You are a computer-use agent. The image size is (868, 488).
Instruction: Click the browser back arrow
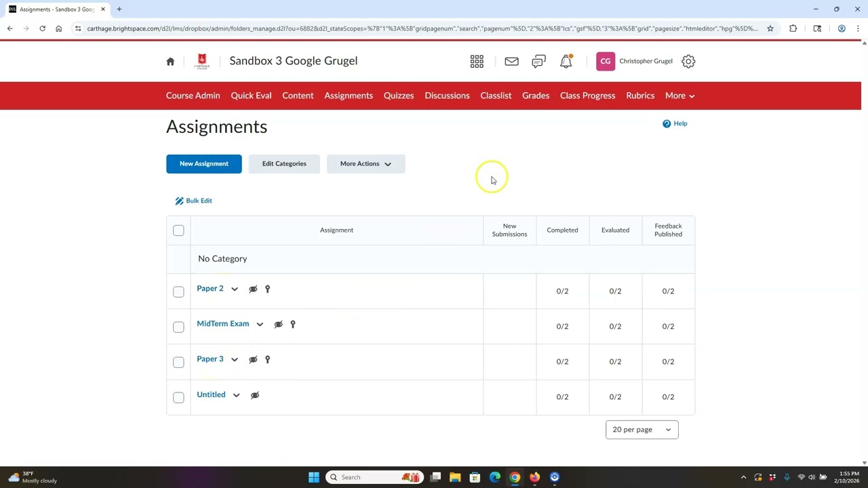pyautogui.click(x=9, y=28)
